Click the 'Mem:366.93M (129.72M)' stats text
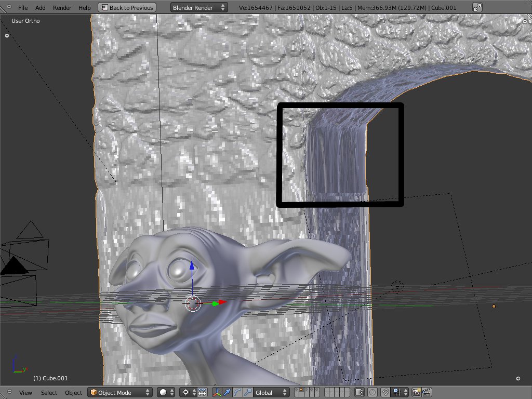Viewport: 532px width, 399px height. click(x=392, y=7)
